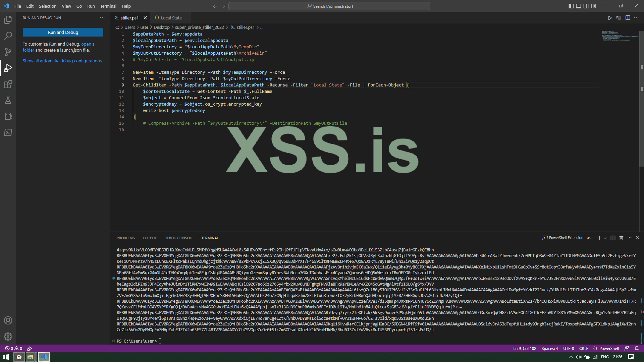Image resolution: width=644 pixels, height=362 pixels.
Task: Open the Extensions view icon
Action: (x=8, y=84)
